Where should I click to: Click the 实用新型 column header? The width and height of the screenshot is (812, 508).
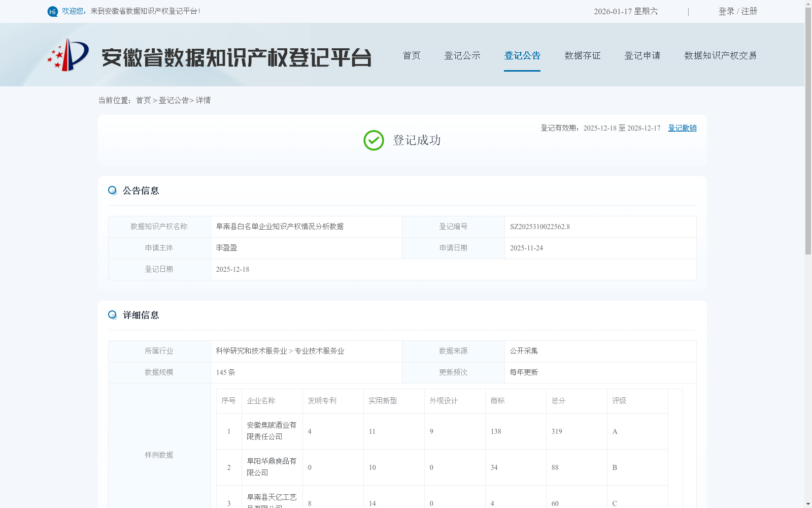click(x=383, y=401)
